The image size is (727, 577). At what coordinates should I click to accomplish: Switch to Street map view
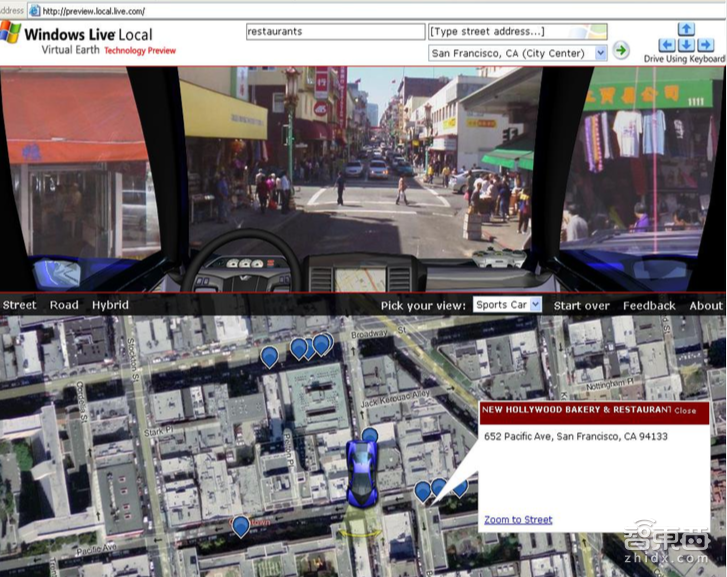pos(19,305)
